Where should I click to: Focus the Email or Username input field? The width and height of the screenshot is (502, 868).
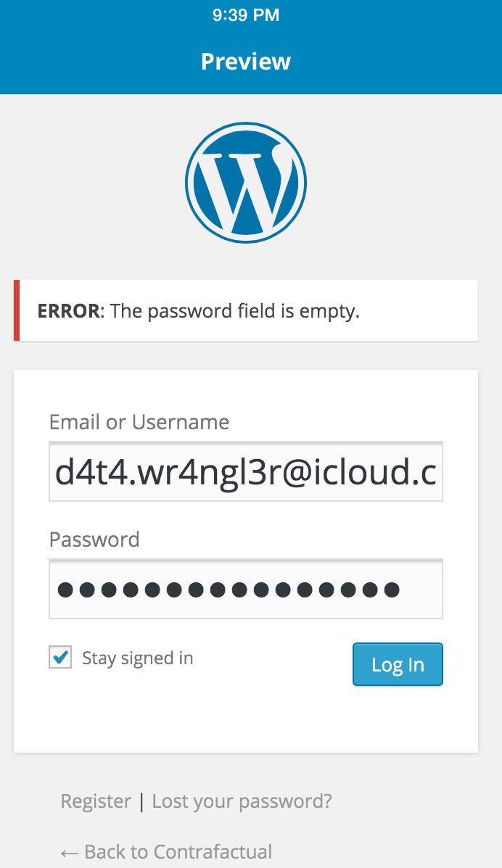pos(246,472)
